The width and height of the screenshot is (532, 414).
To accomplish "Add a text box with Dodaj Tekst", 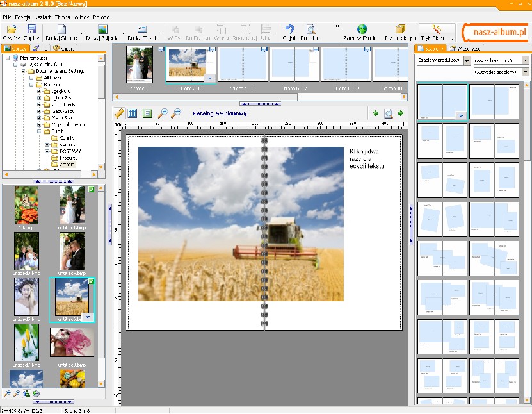I will [142, 32].
